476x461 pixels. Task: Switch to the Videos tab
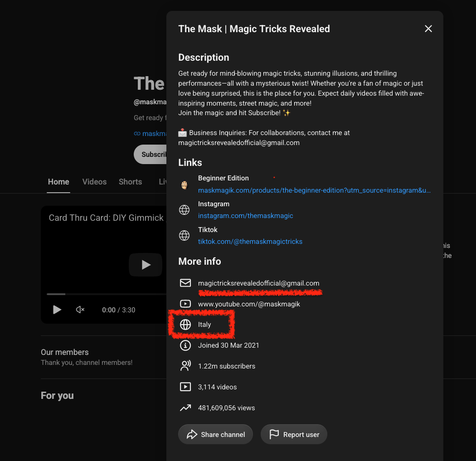94,182
